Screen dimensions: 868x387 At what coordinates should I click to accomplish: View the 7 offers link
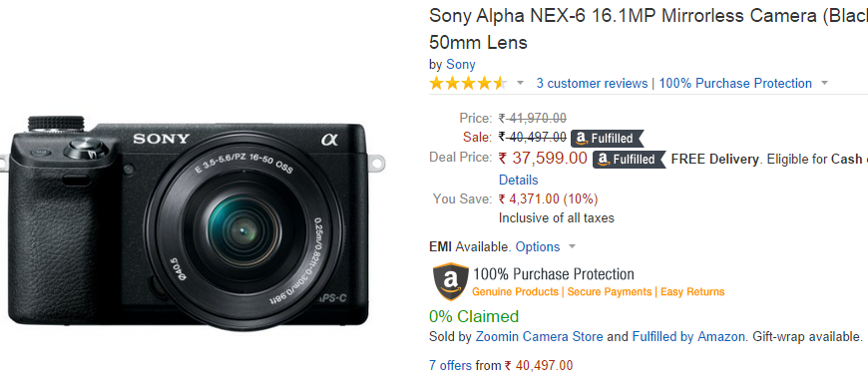tap(450, 365)
